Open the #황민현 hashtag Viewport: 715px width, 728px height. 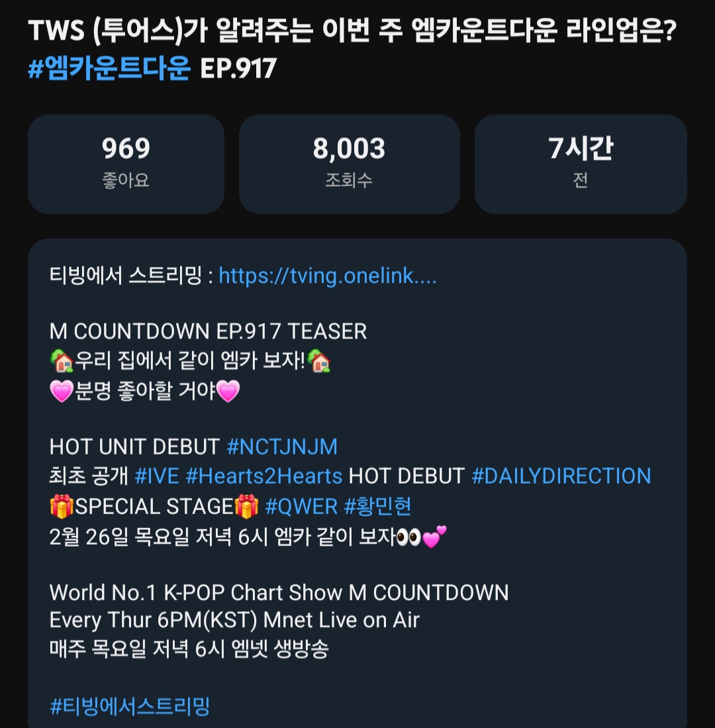[x=377, y=506]
